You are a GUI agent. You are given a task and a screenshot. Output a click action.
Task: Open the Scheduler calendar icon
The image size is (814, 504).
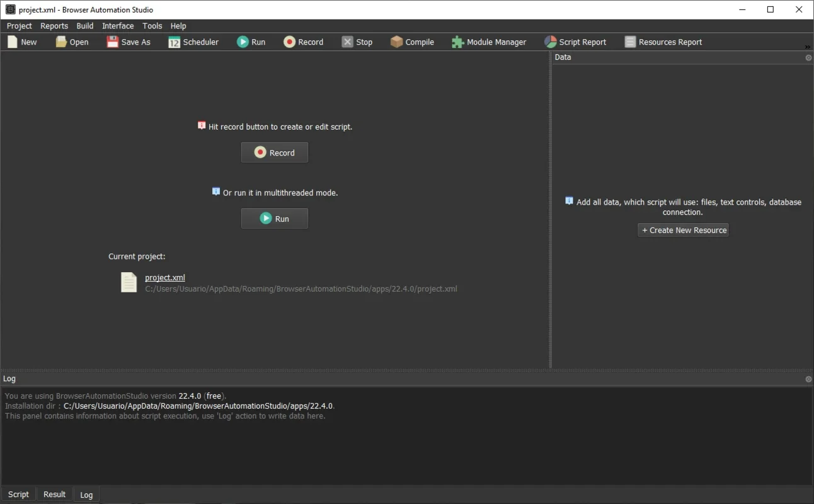coord(174,42)
